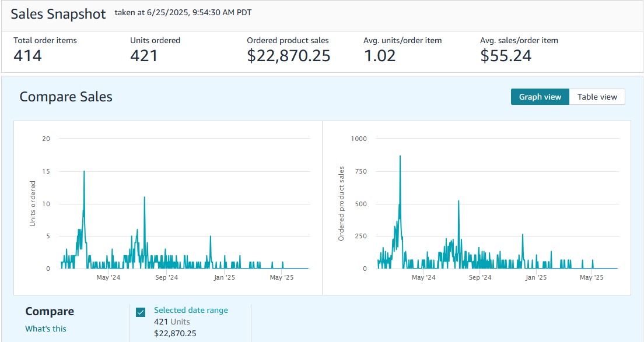Click the Jan '25 label on sales chart
The height and width of the screenshot is (342, 644).
coord(536,277)
